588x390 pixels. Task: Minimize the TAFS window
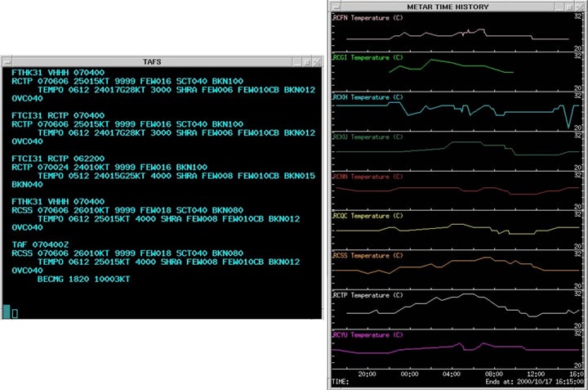point(296,62)
